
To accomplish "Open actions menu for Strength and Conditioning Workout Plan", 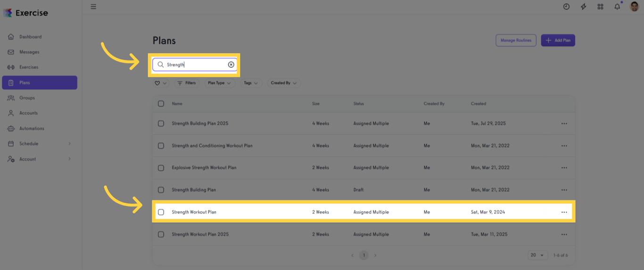I will (564, 146).
